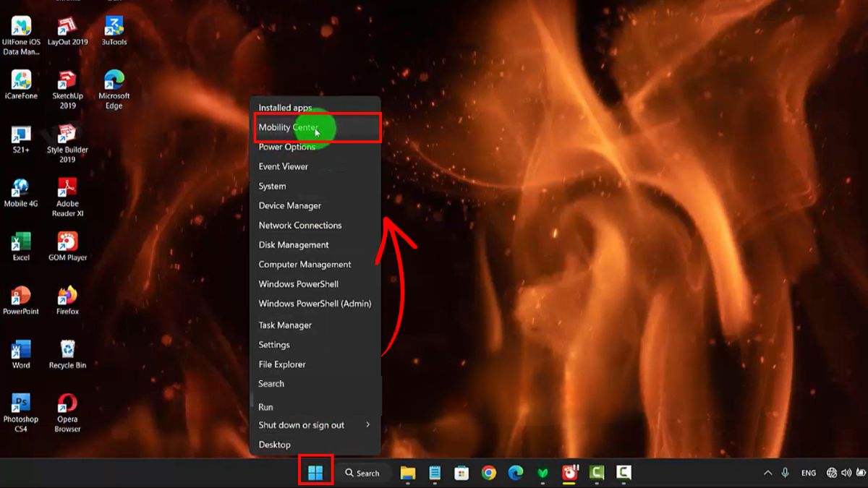Open the Notepad icon on taskbar
868x488 pixels.
pos(435,473)
